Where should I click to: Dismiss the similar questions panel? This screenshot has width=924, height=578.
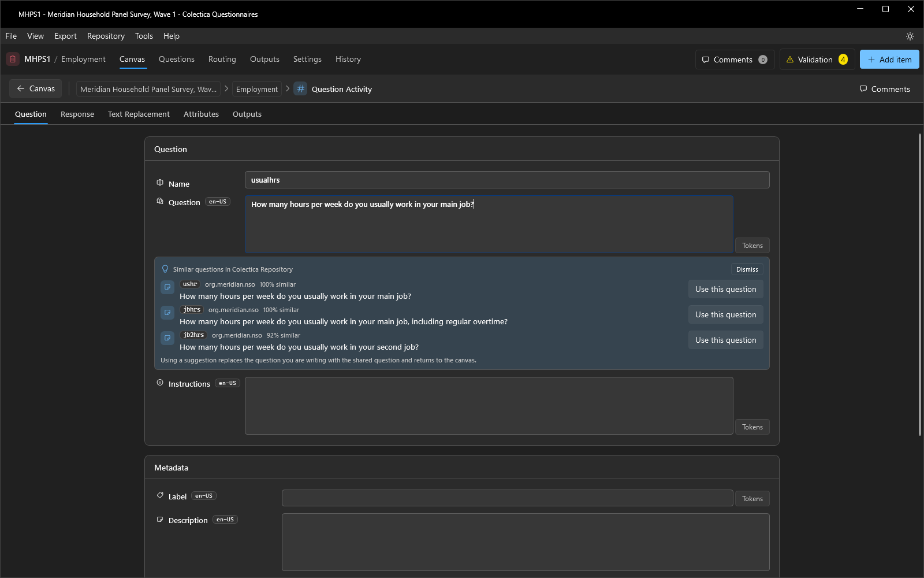coord(747,269)
